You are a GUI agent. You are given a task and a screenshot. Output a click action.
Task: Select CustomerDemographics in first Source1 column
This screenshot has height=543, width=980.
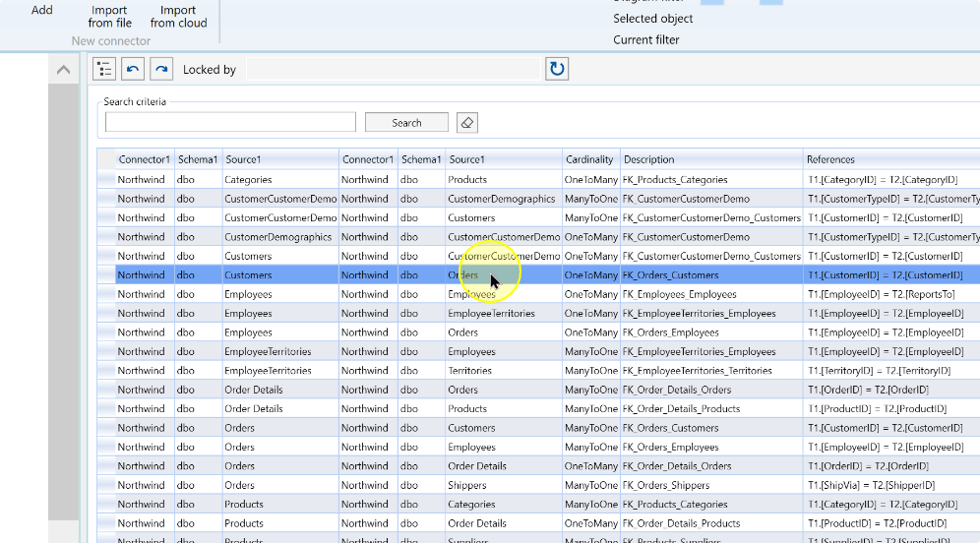click(x=280, y=237)
